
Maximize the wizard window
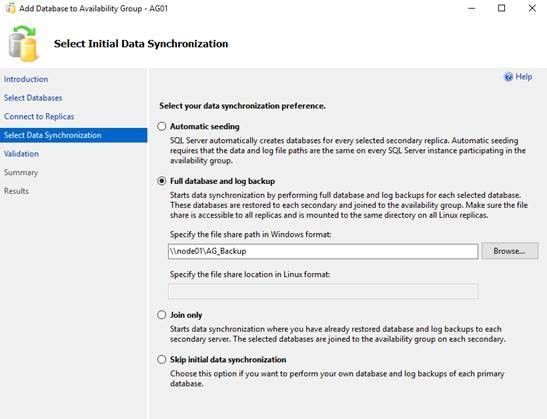coord(501,8)
